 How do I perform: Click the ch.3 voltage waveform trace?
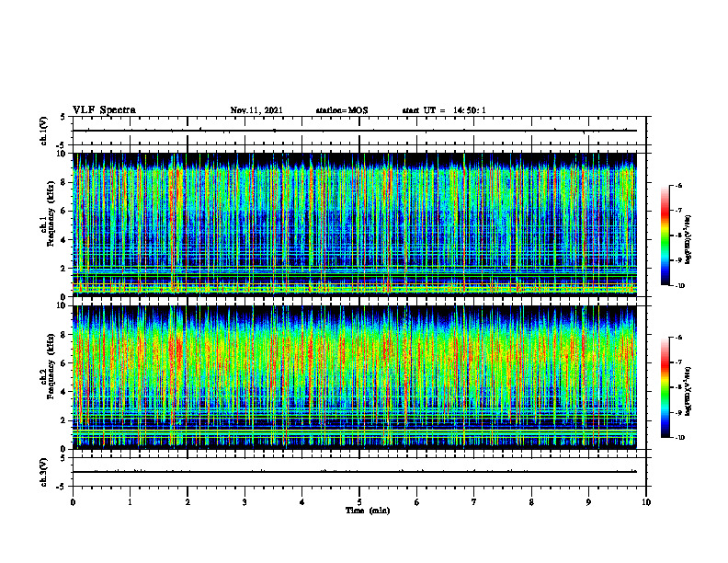coord(355,472)
